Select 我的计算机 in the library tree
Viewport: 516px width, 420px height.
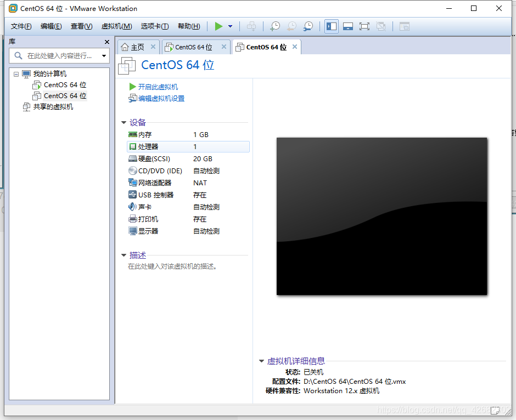point(50,74)
